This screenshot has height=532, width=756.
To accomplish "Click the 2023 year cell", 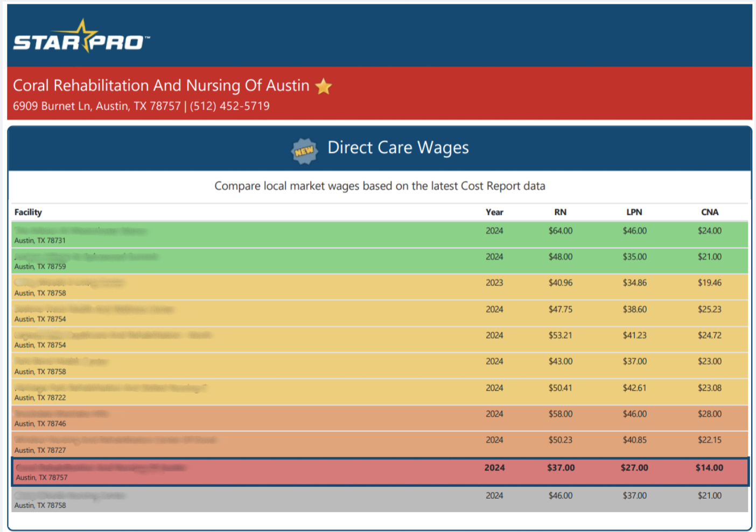I will pos(494,283).
